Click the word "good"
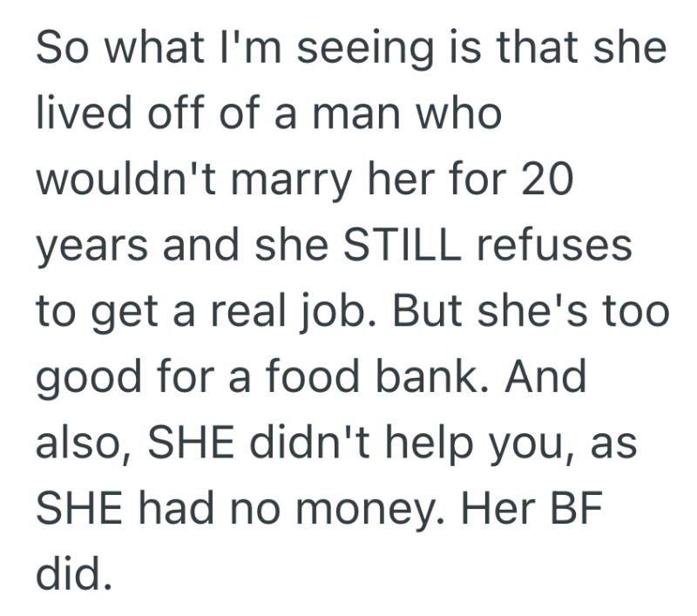 98,376
